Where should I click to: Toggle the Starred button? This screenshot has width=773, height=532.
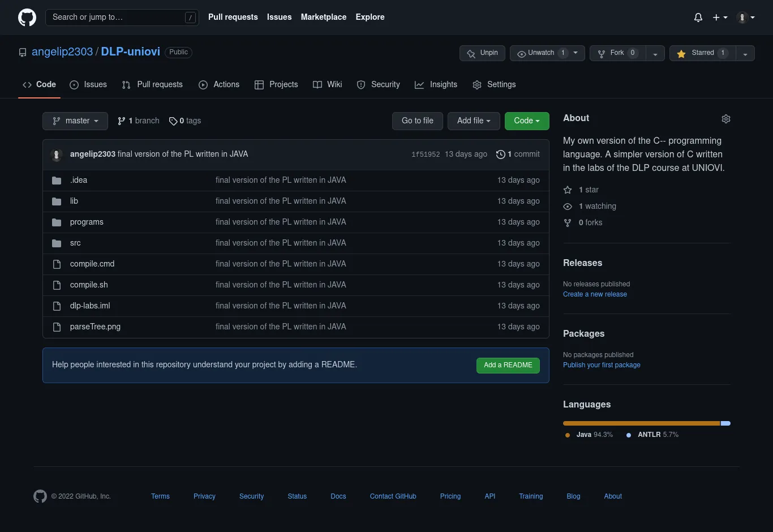tap(703, 53)
